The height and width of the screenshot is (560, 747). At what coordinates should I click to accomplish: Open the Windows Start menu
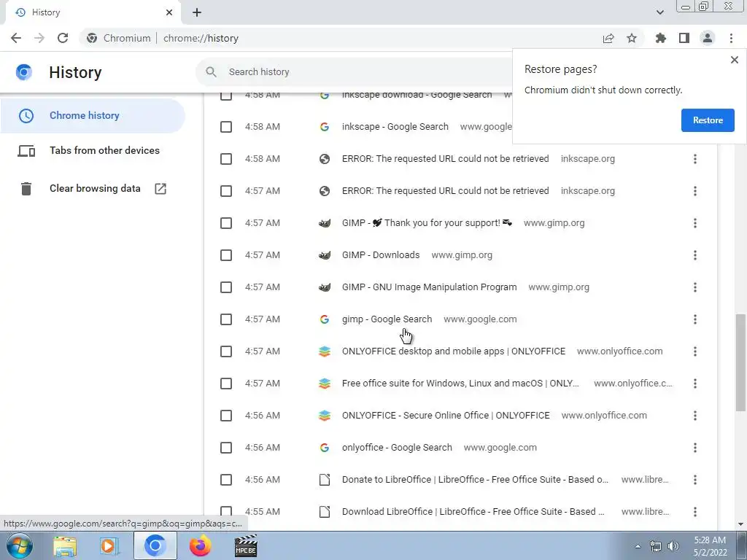pyautogui.click(x=20, y=545)
